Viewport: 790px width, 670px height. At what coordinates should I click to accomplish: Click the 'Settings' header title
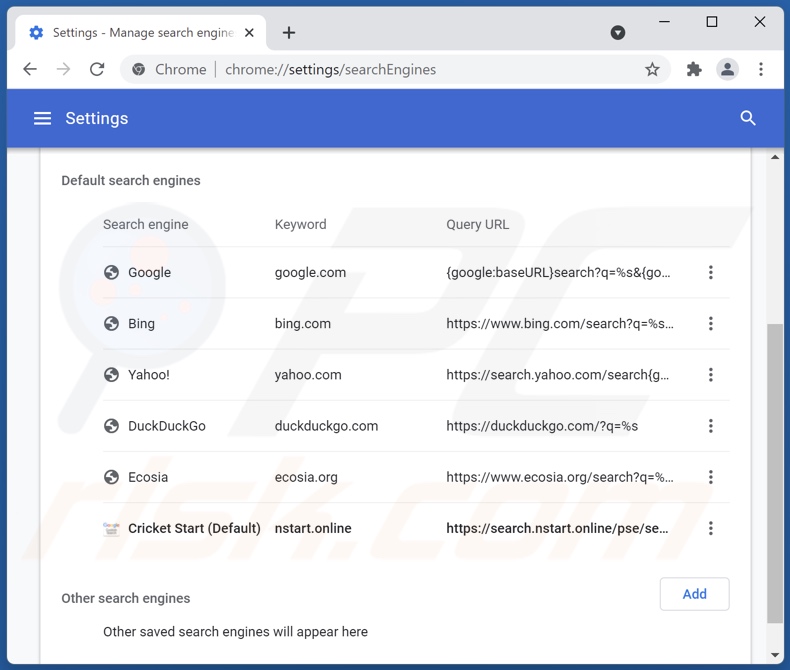point(97,118)
